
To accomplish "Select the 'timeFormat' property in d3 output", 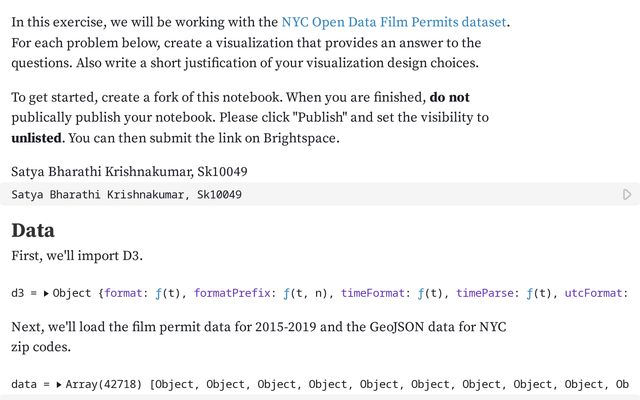I will point(372,293).
